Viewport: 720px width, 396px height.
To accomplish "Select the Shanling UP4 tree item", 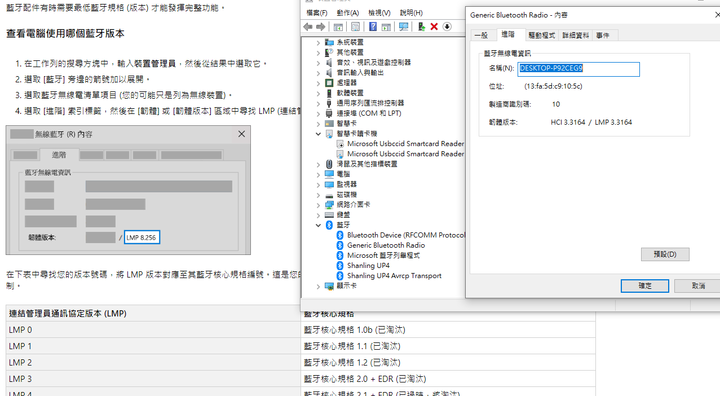I will pyautogui.click(x=368, y=266).
